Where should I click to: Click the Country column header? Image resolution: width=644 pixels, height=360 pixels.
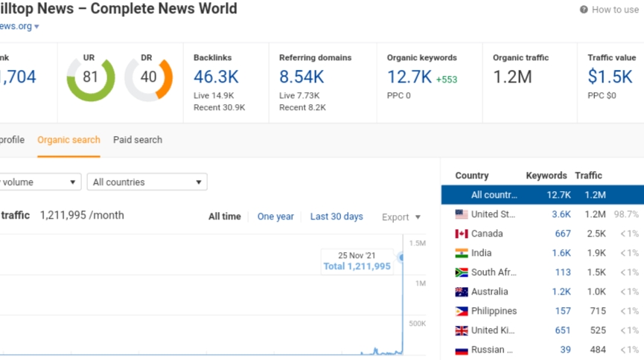[x=472, y=176]
